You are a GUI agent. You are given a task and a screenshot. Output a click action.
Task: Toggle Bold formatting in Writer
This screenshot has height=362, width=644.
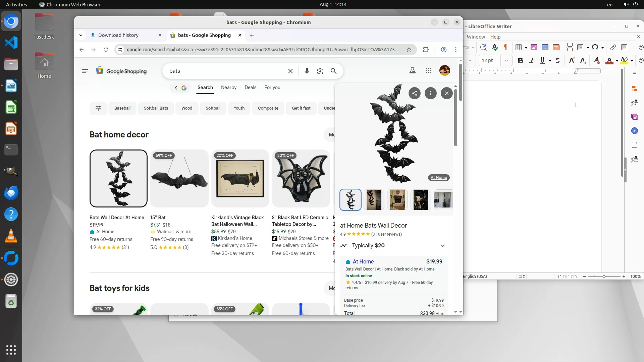click(x=520, y=61)
